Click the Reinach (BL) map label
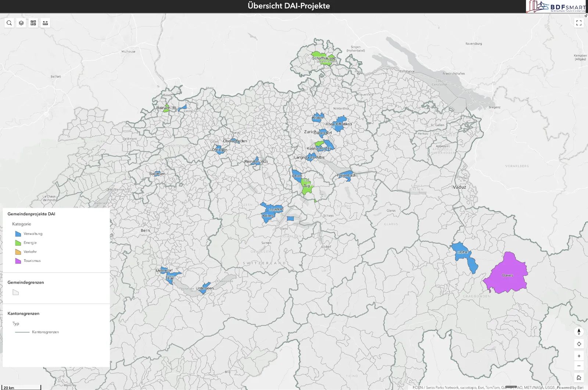 (168, 108)
